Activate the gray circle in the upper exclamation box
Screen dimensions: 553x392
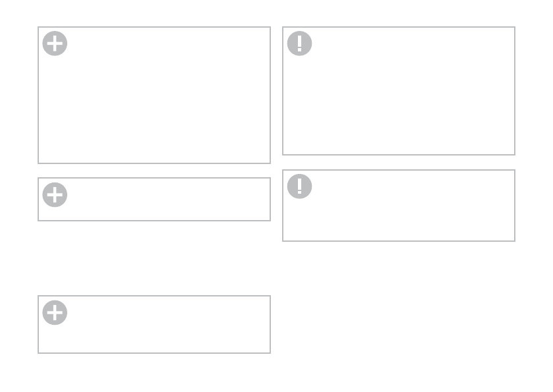[x=299, y=43]
